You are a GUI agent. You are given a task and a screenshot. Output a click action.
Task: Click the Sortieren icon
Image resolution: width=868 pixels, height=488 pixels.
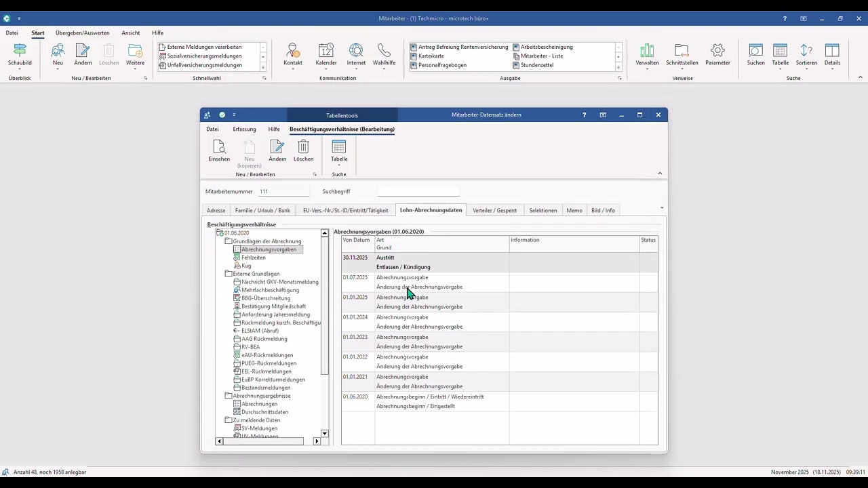coord(806,56)
